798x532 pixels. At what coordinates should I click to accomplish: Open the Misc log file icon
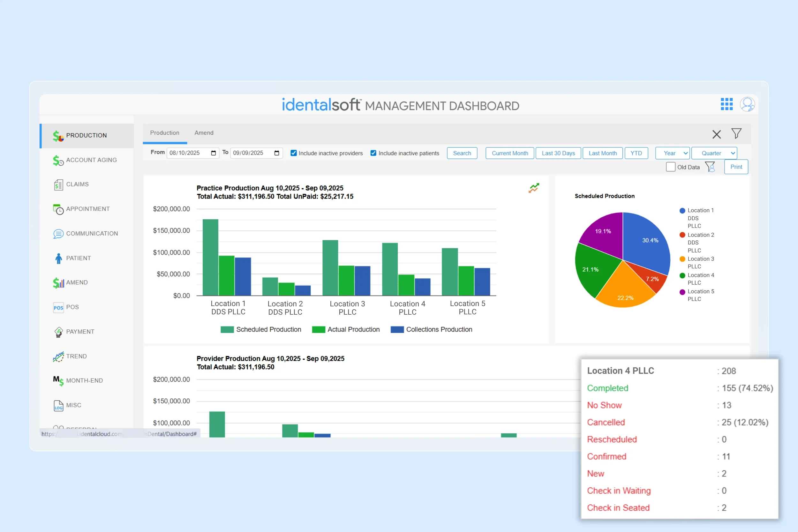tap(58, 405)
